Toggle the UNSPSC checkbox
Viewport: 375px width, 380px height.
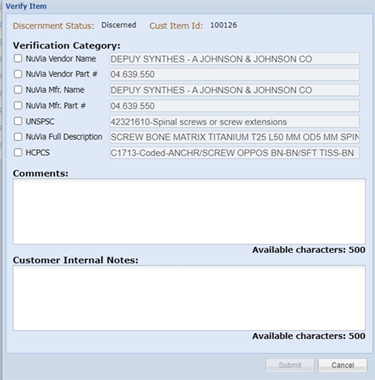click(x=18, y=121)
